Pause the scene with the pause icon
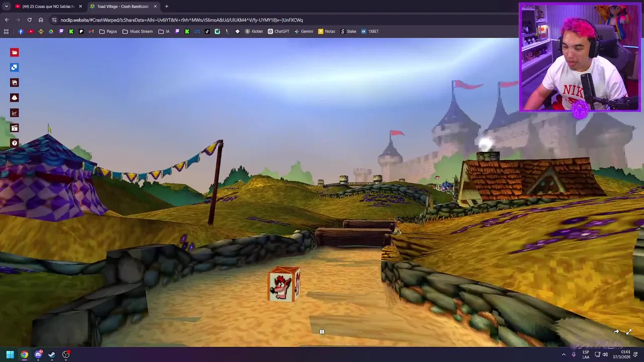644x362 pixels. [x=322, y=331]
